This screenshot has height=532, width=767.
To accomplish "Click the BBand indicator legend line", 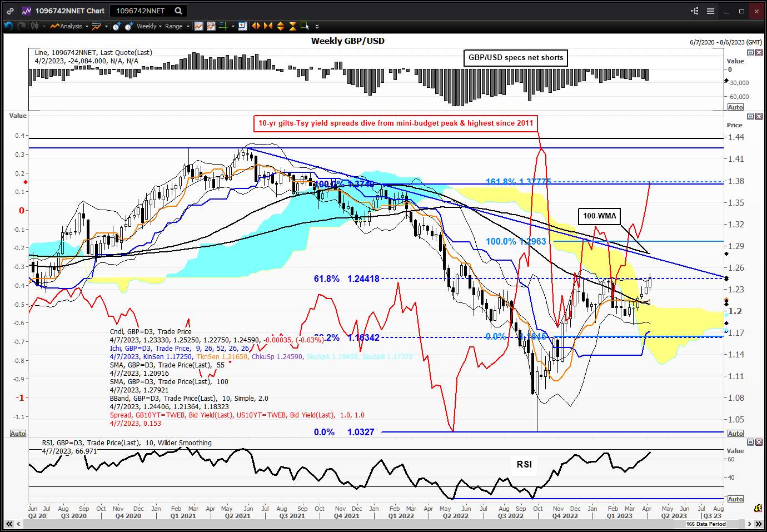I will tap(190, 398).
